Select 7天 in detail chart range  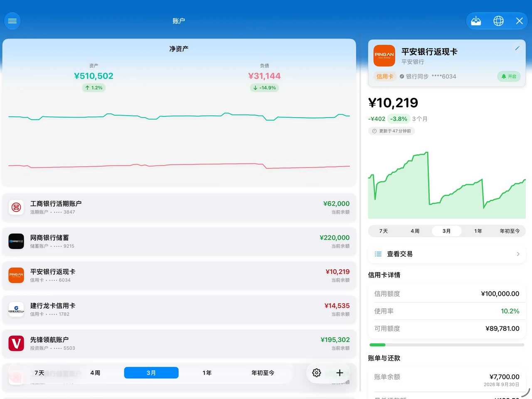coord(384,231)
